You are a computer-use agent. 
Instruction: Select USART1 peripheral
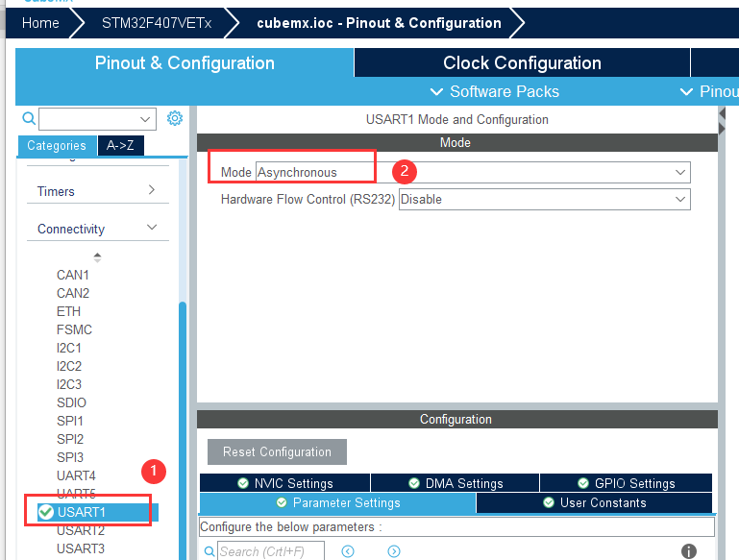click(98, 512)
